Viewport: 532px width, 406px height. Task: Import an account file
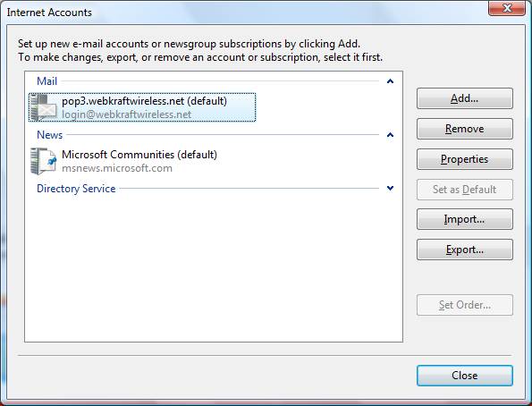(464, 219)
